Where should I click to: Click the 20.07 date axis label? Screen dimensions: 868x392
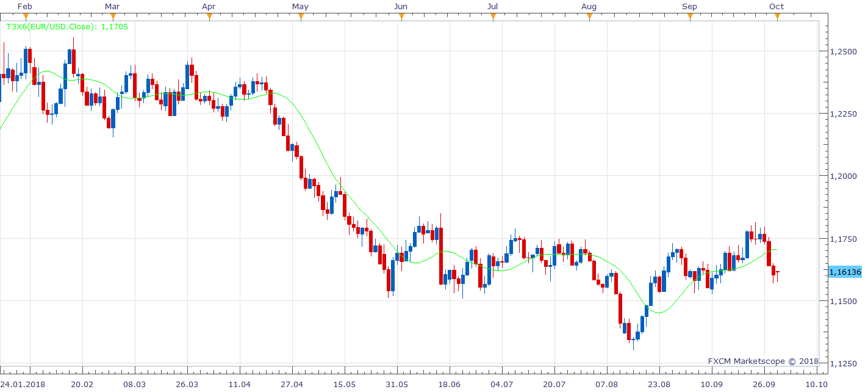pos(554,384)
